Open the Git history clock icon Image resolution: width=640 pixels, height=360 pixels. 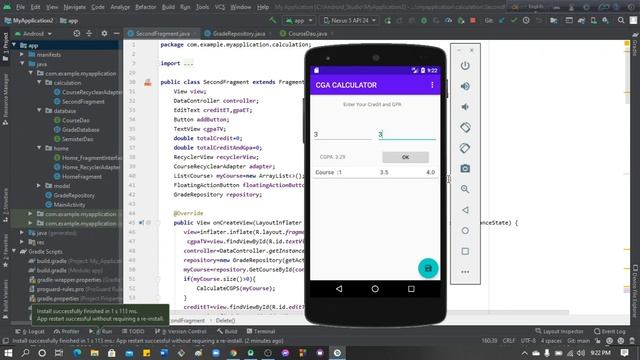(526, 20)
